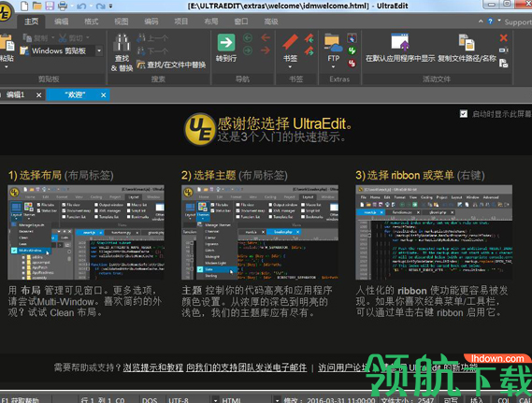Open the quick access toolbar customize arrow
This screenshot has width=532, height=403.
110,7
